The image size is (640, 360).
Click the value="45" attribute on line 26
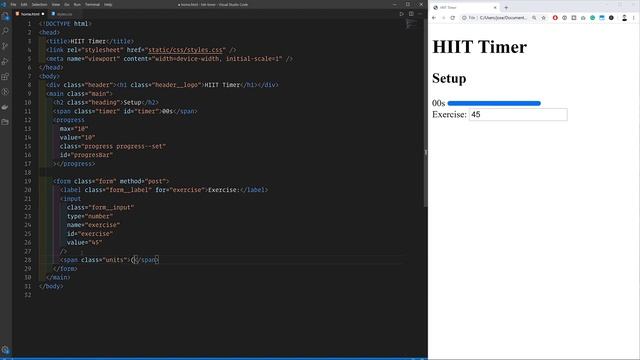pos(84,242)
